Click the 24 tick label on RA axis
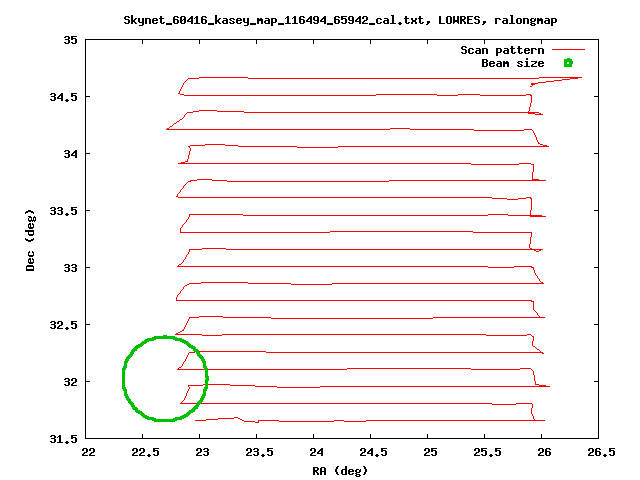 [315, 453]
